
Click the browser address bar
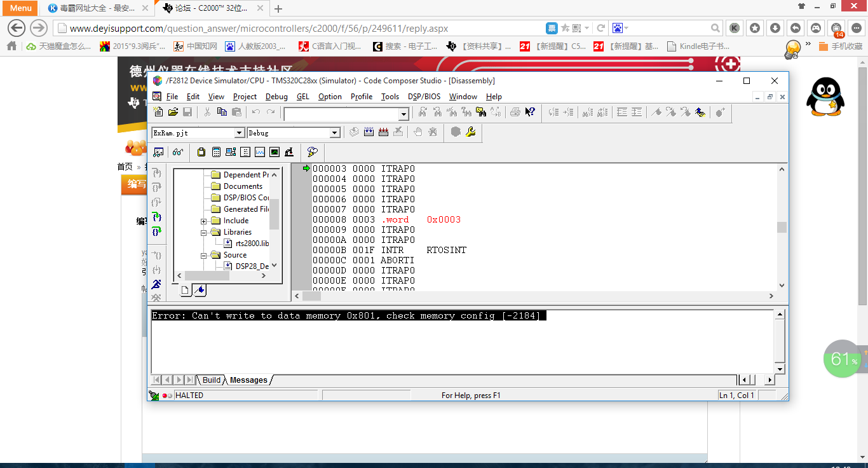click(x=299, y=28)
